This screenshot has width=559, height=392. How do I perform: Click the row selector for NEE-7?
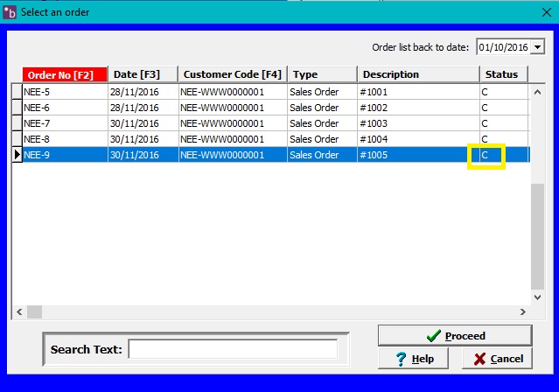(17, 123)
